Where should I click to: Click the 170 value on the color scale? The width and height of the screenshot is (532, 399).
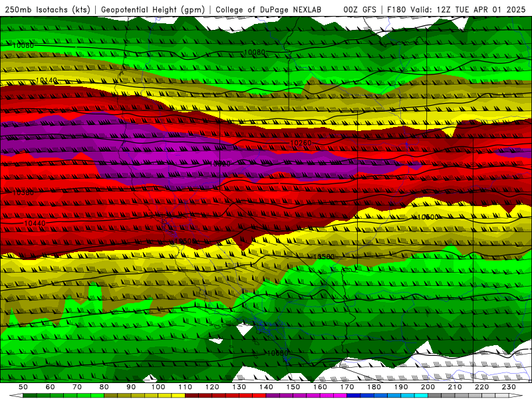coord(346,387)
